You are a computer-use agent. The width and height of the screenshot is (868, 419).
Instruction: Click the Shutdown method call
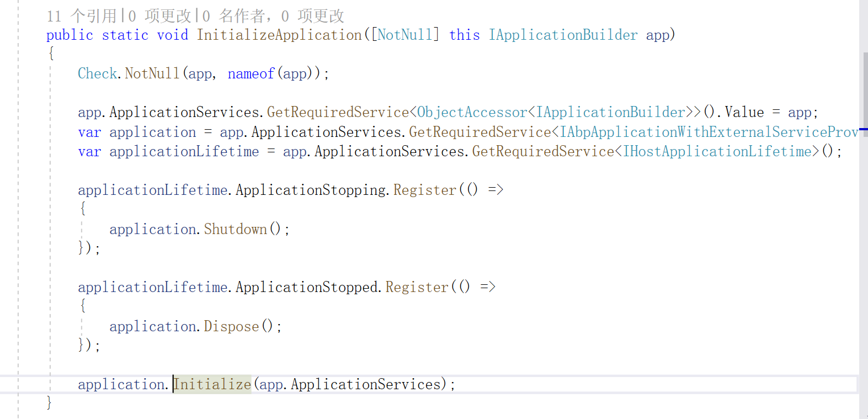click(x=236, y=229)
